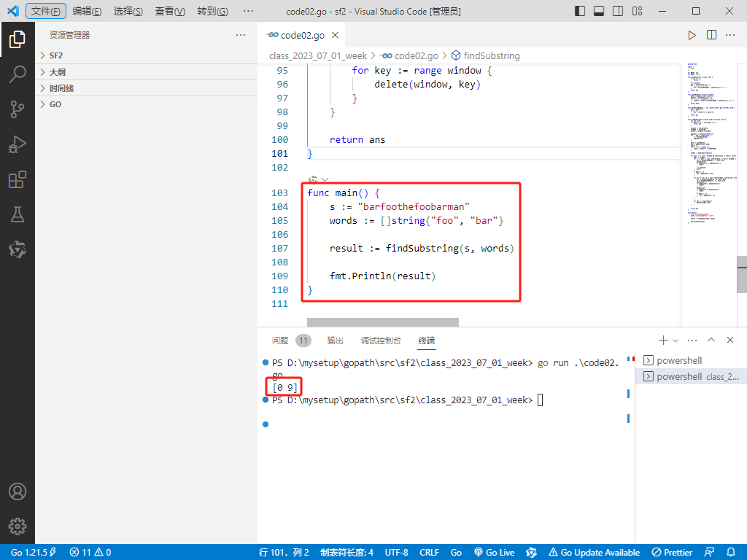
Task: Open the Source Control view
Action: [x=18, y=109]
